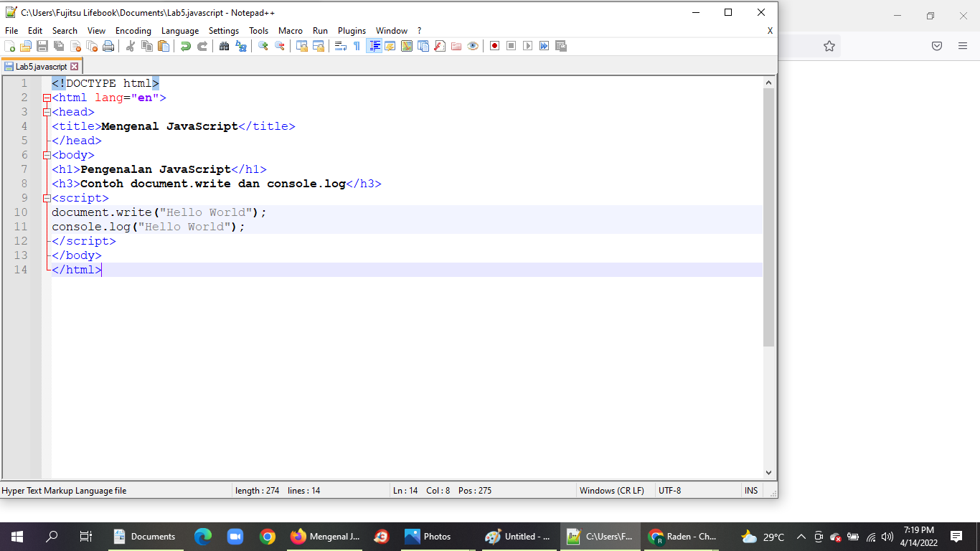Click the New file toolbar icon
The width and height of the screenshot is (980, 551).
(x=9, y=46)
